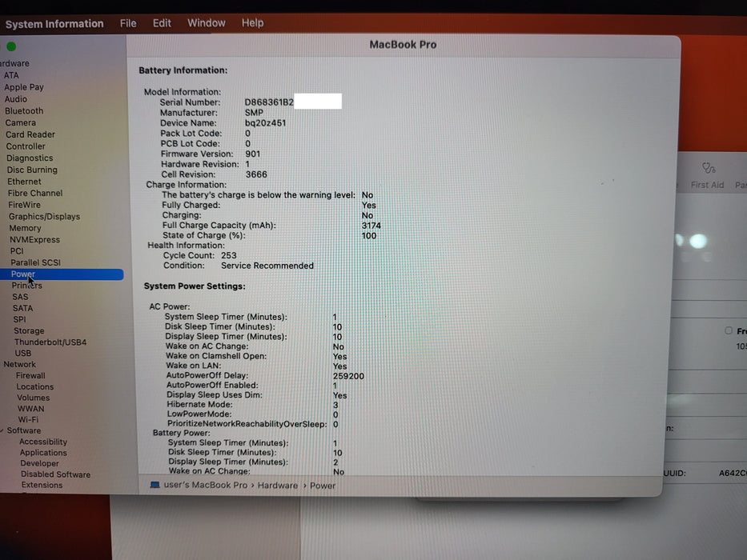Select Memory in the sidebar
Screen dimensions: 747x560
[x=26, y=228]
